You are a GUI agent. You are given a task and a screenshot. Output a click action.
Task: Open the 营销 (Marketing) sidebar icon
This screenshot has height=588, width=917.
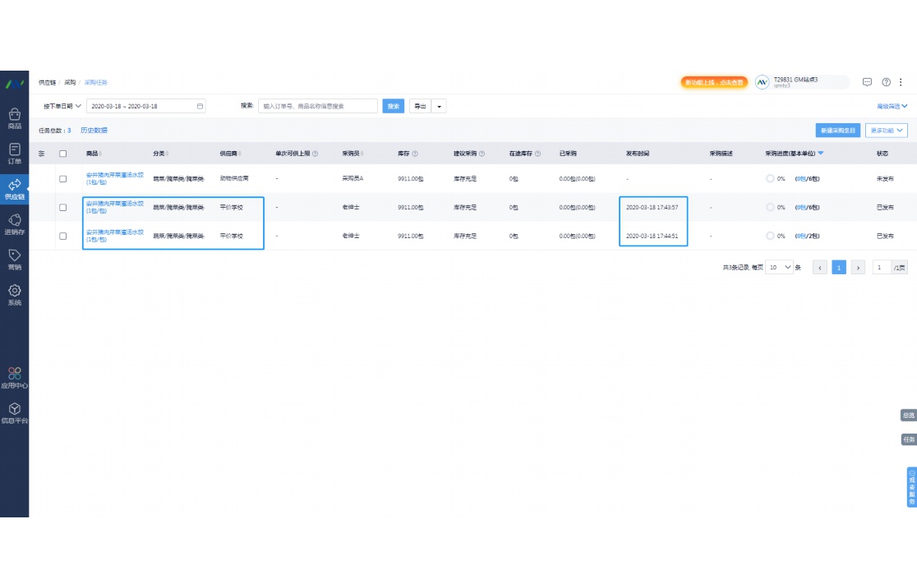(x=14, y=259)
